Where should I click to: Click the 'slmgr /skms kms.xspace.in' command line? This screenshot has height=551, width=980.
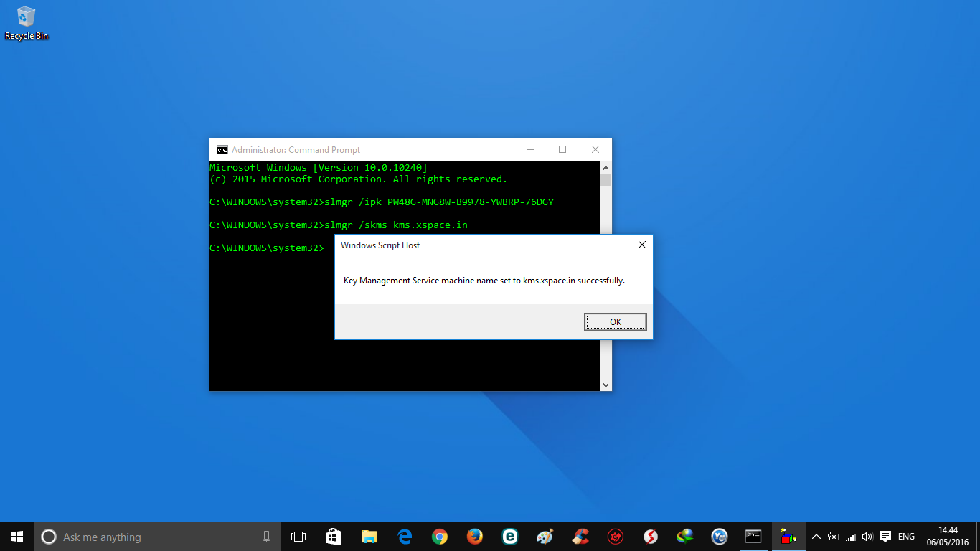pyautogui.click(x=396, y=225)
